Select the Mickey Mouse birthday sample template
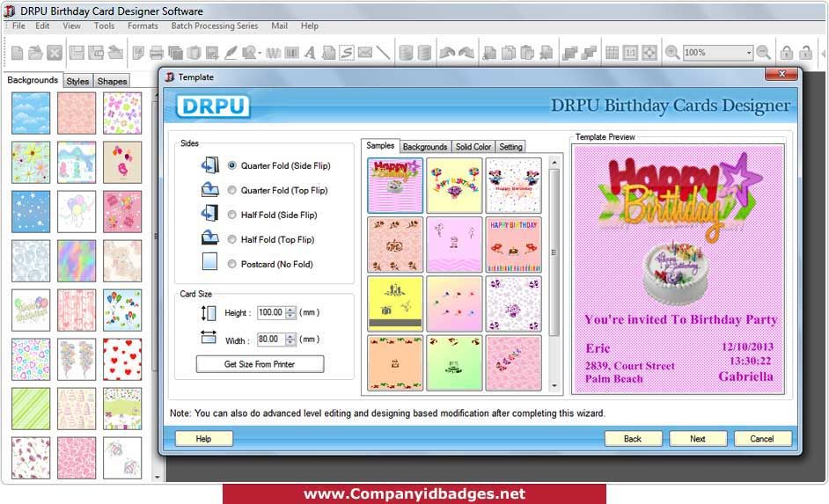 [x=513, y=186]
